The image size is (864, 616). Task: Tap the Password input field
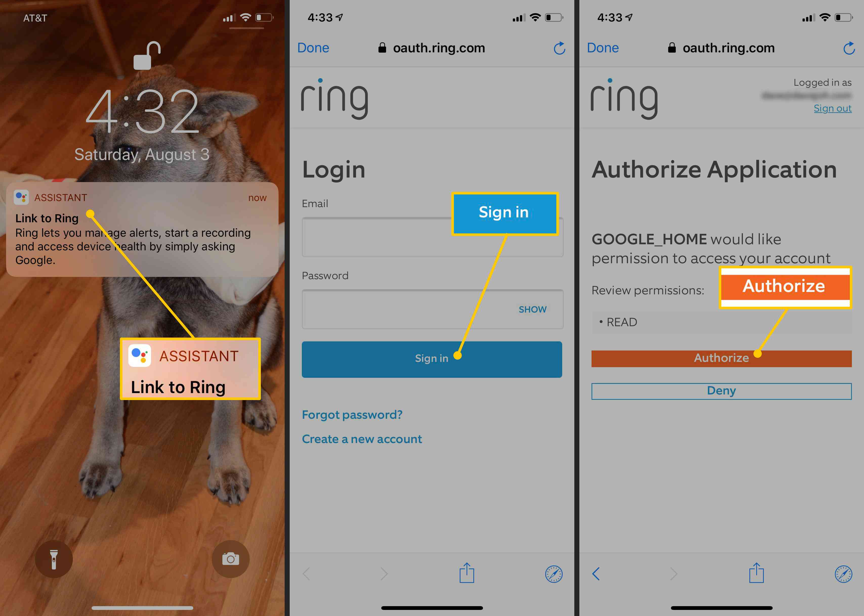432,309
